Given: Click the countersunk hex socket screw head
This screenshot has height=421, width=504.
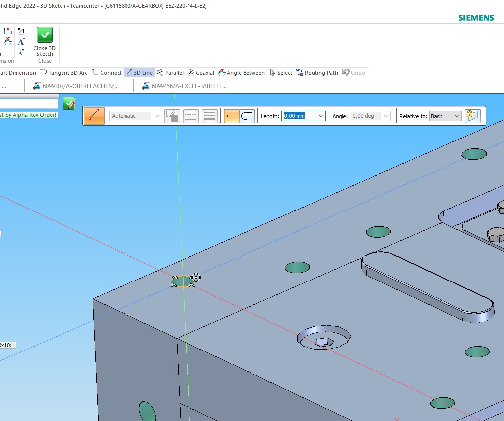Looking at the screenshot, I should click(323, 338).
